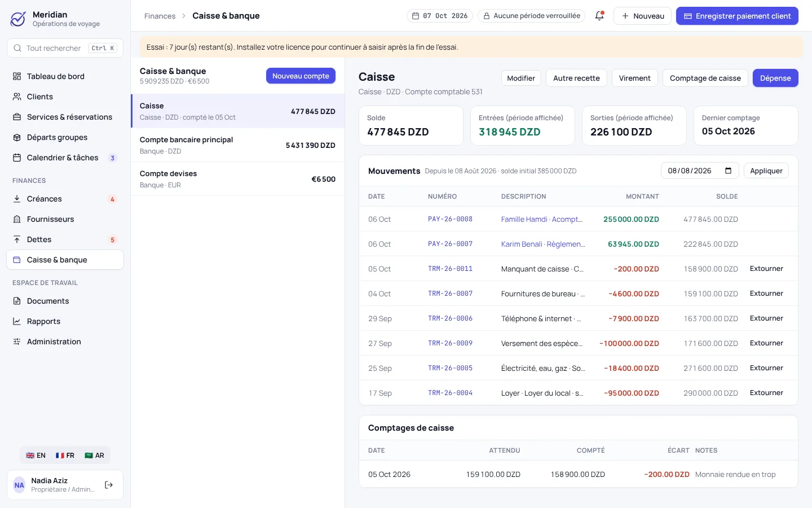The width and height of the screenshot is (812, 508).
Task: Click Autre recette button
Action: click(576, 78)
